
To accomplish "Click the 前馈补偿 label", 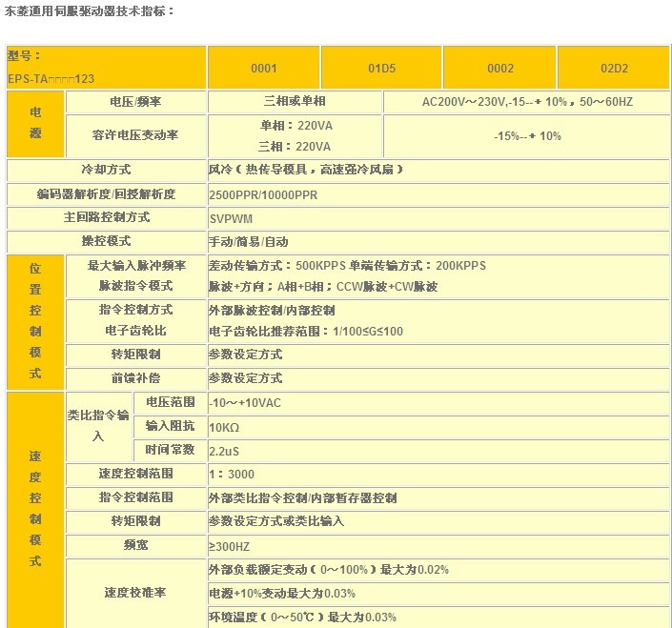I will (135, 378).
